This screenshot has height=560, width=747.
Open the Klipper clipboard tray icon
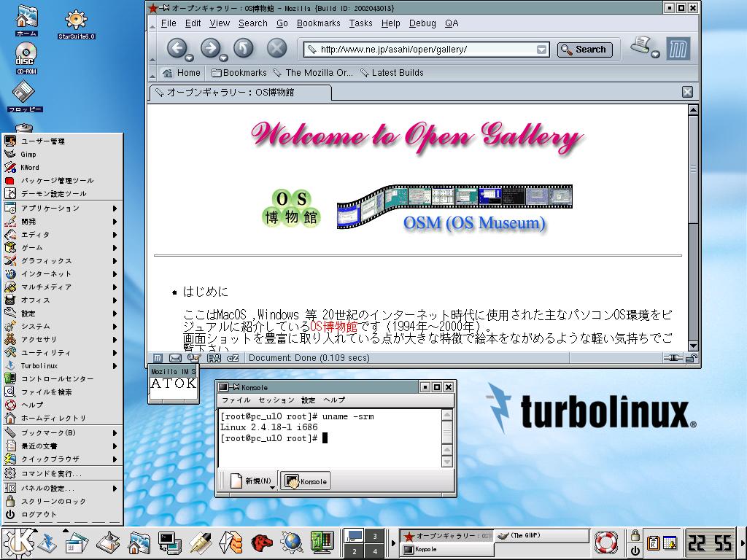point(653,542)
